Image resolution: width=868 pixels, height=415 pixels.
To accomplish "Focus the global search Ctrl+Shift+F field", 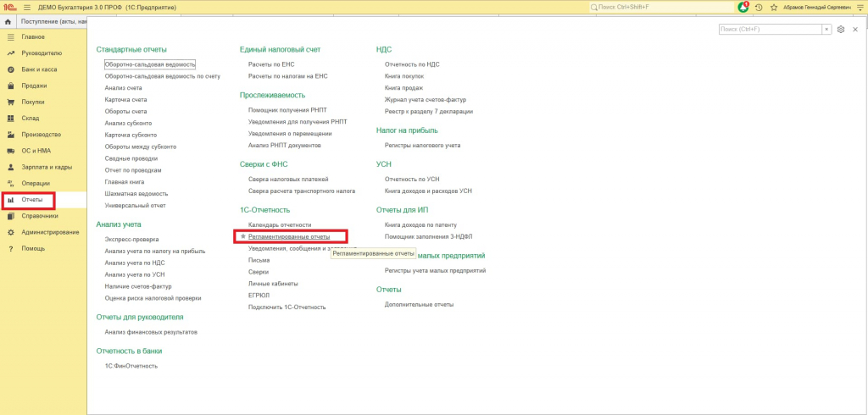I will click(661, 8).
